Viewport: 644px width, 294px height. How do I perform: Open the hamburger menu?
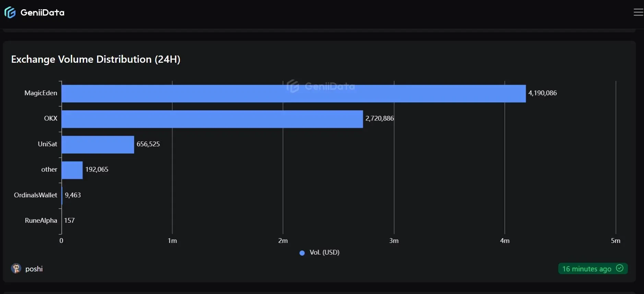coord(638,13)
